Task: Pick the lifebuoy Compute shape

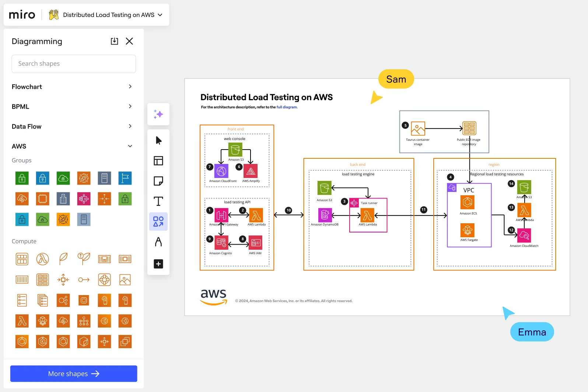Action: 105,280
